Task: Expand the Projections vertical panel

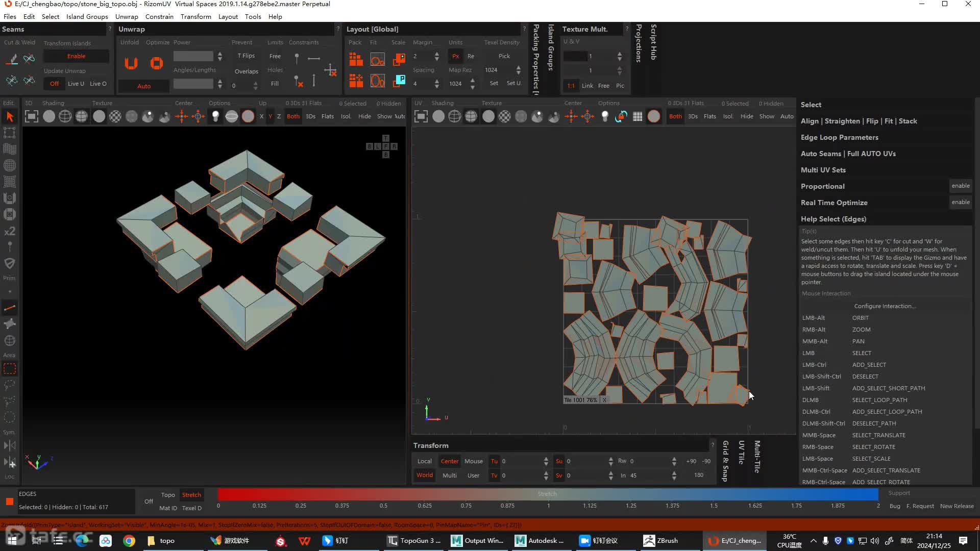Action: [x=639, y=43]
